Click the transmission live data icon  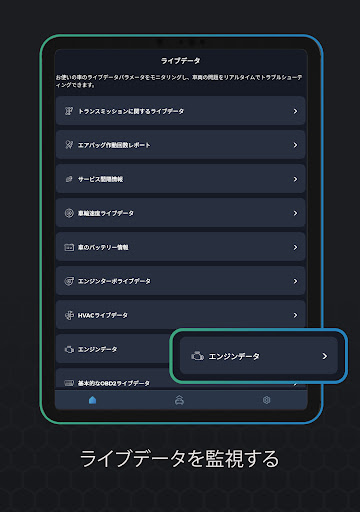point(69,111)
